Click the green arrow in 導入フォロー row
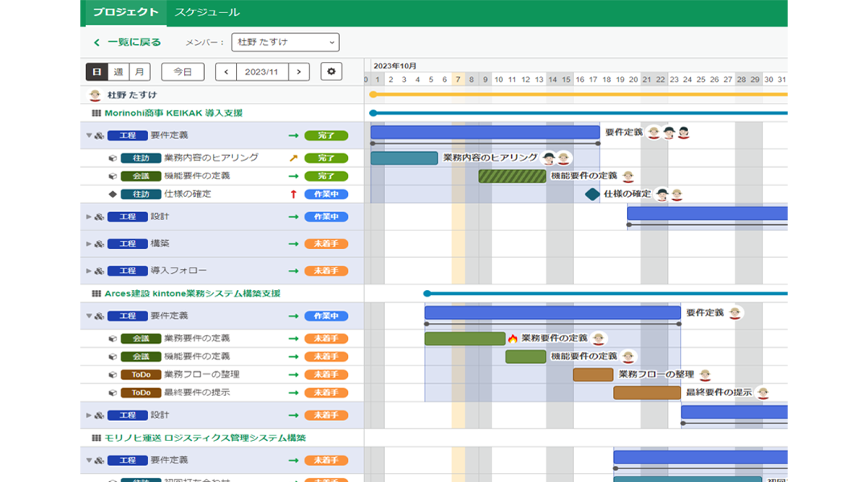The height and width of the screenshot is (482, 868). coord(293,272)
